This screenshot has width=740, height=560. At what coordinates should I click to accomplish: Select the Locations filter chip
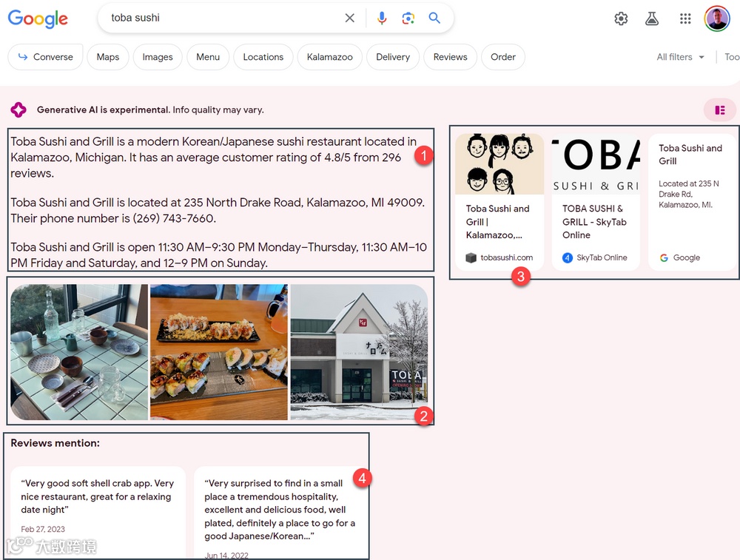[x=263, y=57]
